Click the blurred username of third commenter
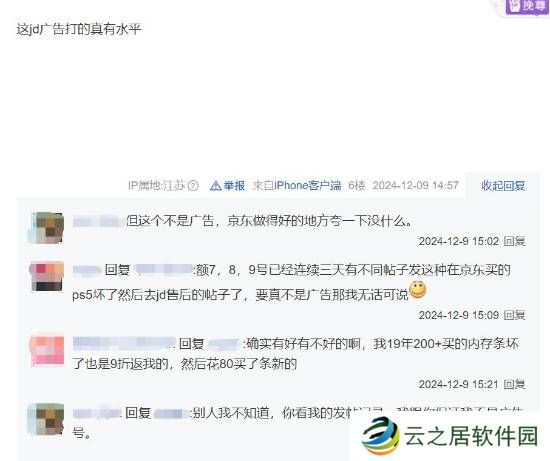550x461 pixels. (124, 343)
